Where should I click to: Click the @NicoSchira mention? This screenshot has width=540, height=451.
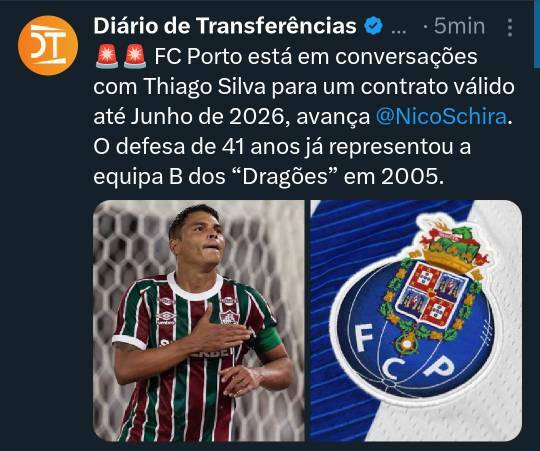point(442,117)
